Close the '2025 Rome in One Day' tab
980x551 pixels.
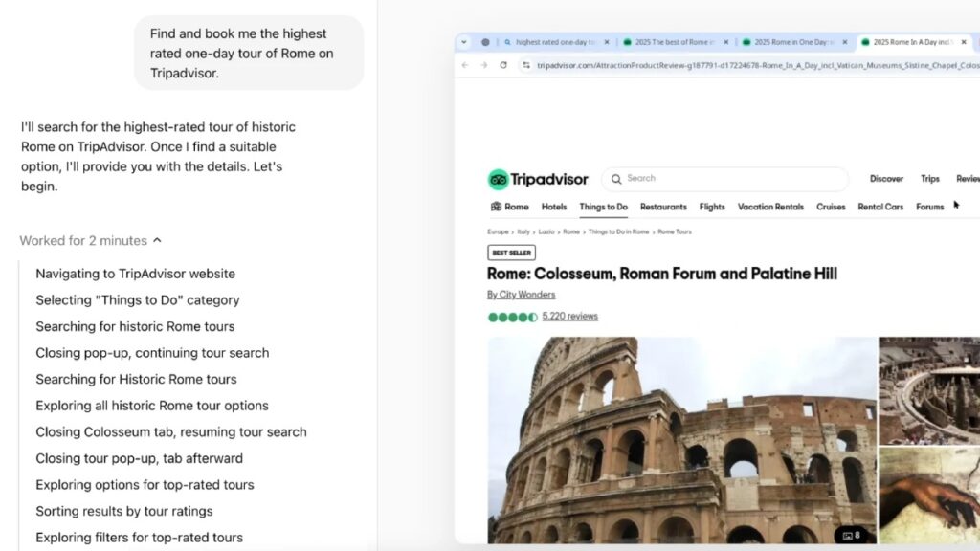[x=844, y=42]
